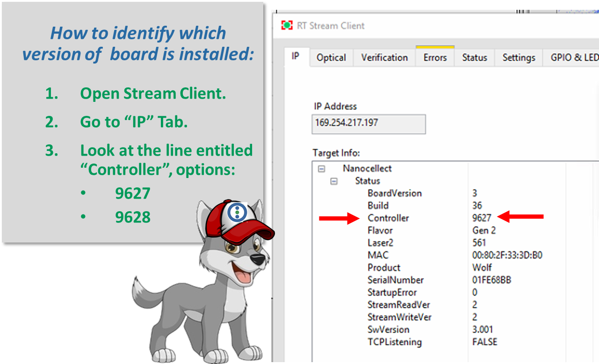
Task: Click the red arrow right of the 9627 value
Action: coord(520,216)
